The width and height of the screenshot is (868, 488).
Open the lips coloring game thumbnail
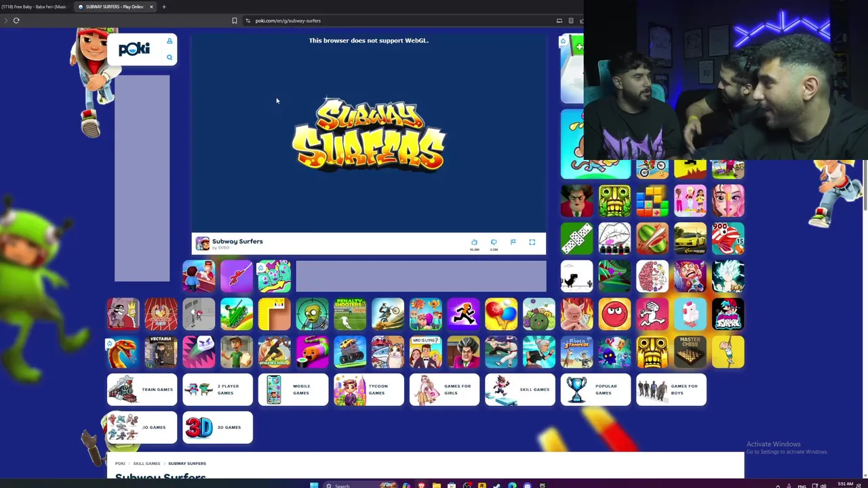(x=614, y=238)
